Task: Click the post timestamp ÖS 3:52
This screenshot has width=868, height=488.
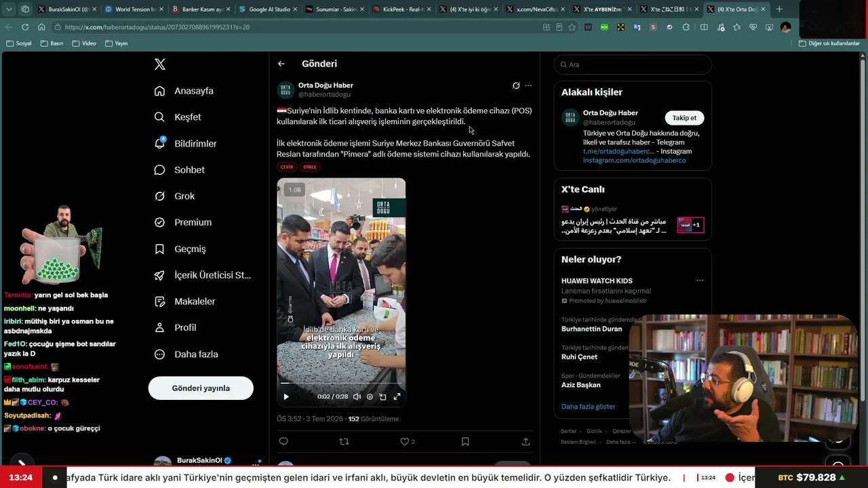Action: (x=289, y=419)
